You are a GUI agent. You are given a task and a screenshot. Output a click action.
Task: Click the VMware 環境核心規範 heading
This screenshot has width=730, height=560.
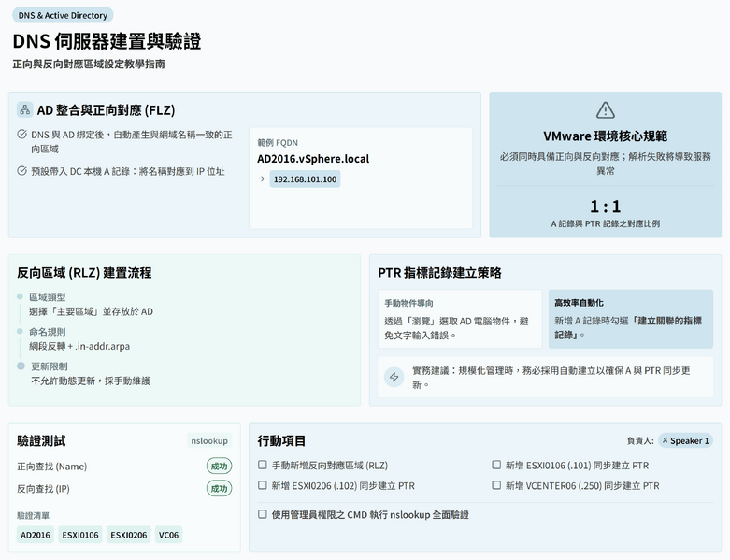pyautogui.click(x=606, y=136)
